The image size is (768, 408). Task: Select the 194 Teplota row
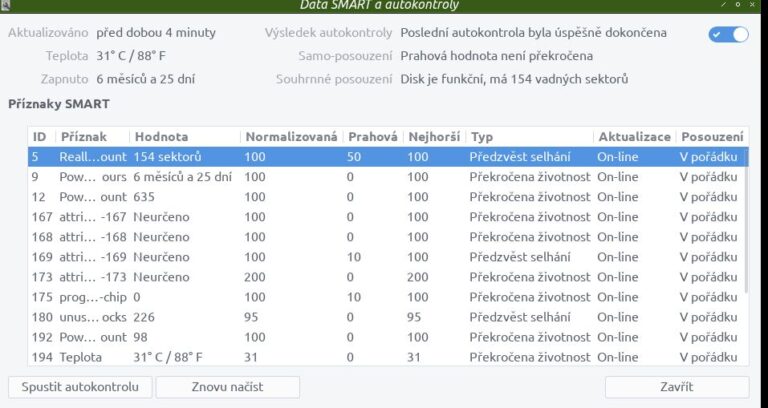[x=386, y=357]
